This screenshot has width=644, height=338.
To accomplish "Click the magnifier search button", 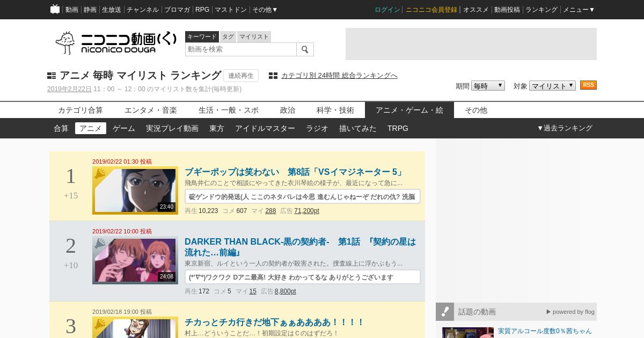I will (305, 49).
